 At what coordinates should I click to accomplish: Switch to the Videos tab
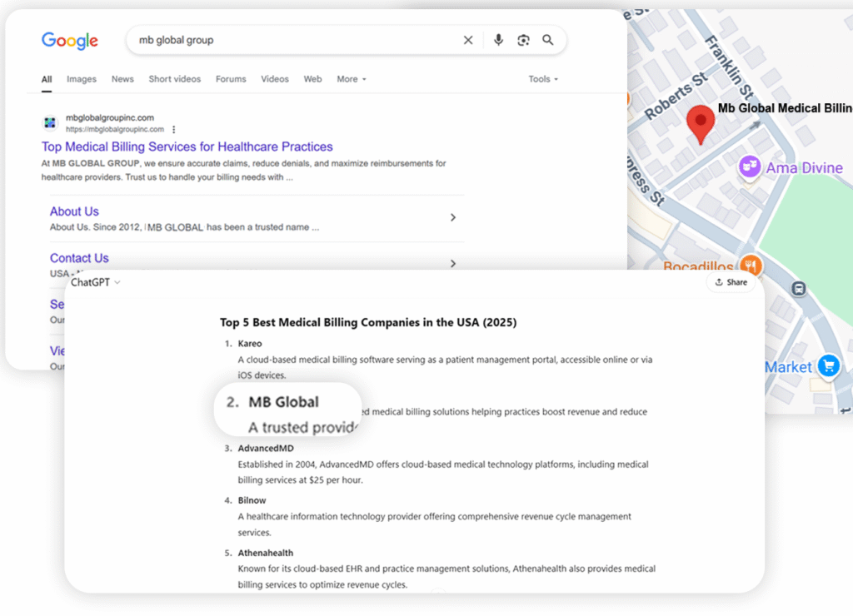pos(275,79)
